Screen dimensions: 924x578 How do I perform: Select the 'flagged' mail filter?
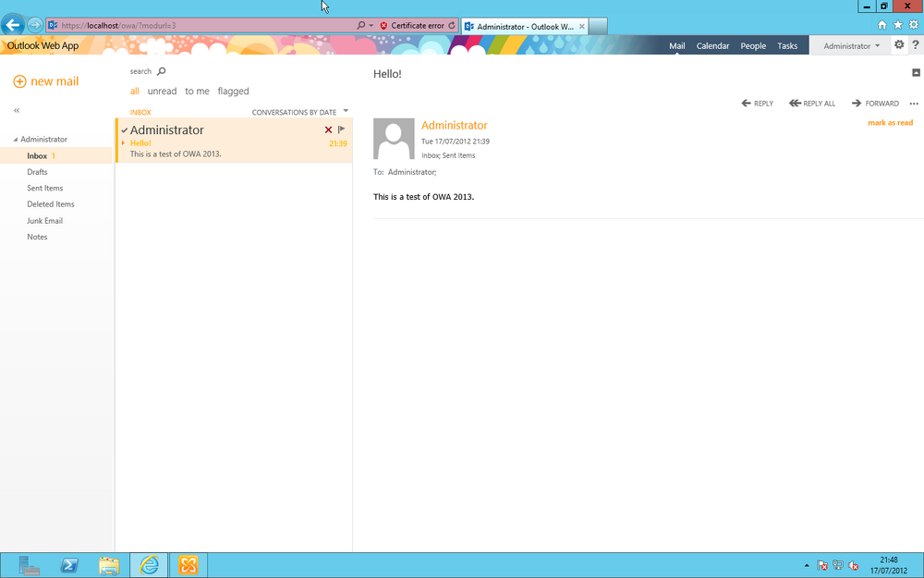[x=234, y=91]
